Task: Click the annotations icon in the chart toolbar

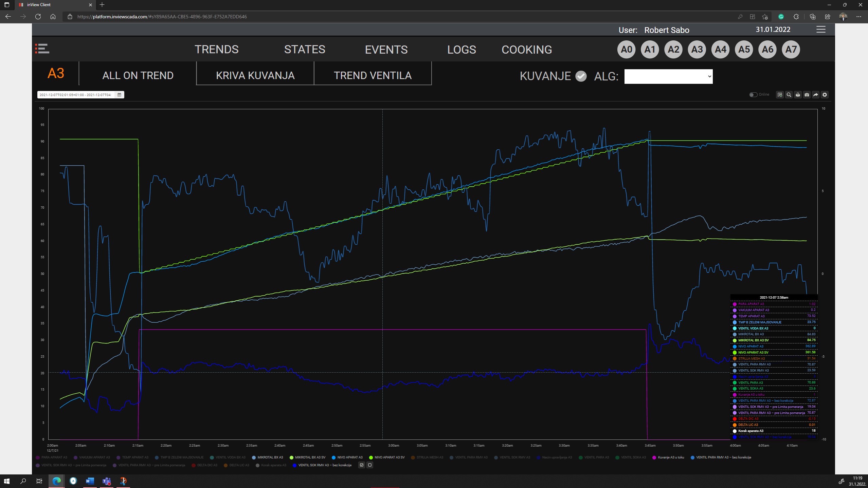Action: pyautogui.click(x=780, y=95)
